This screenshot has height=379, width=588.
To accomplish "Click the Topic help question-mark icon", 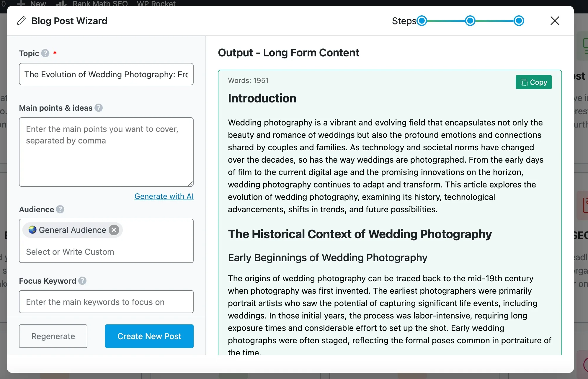I will (45, 53).
